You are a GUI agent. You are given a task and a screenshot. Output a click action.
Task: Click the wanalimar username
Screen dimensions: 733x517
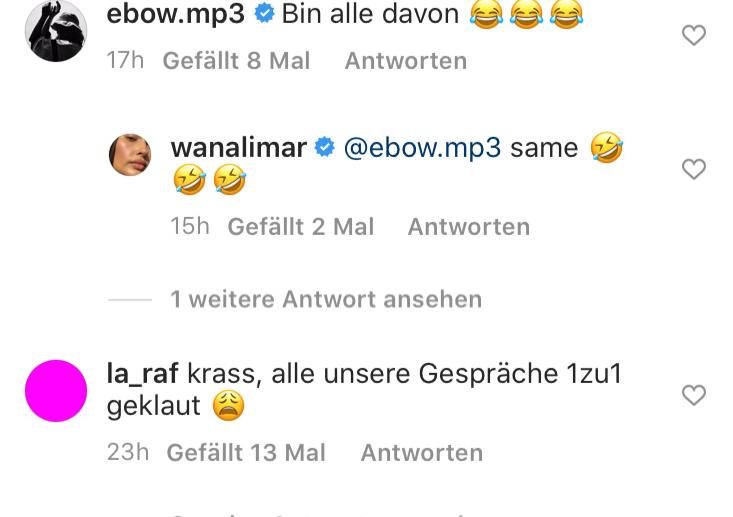[239, 148]
